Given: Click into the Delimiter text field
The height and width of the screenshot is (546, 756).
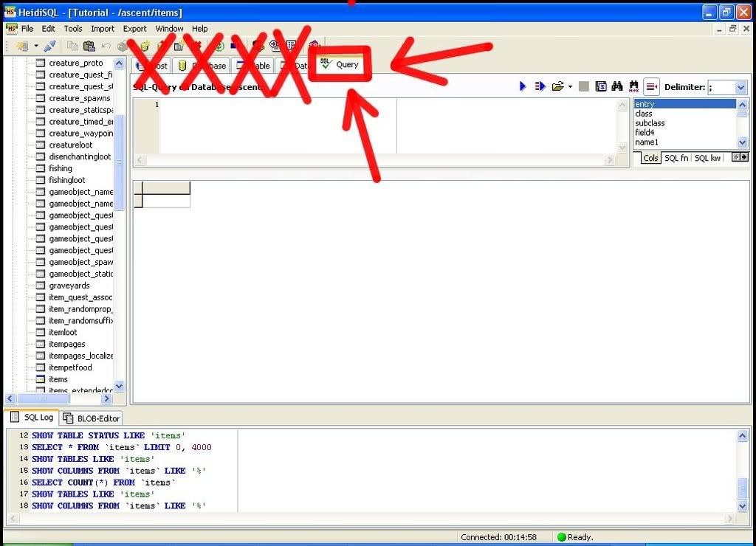Looking at the screenshot, I should coord(721,87).
